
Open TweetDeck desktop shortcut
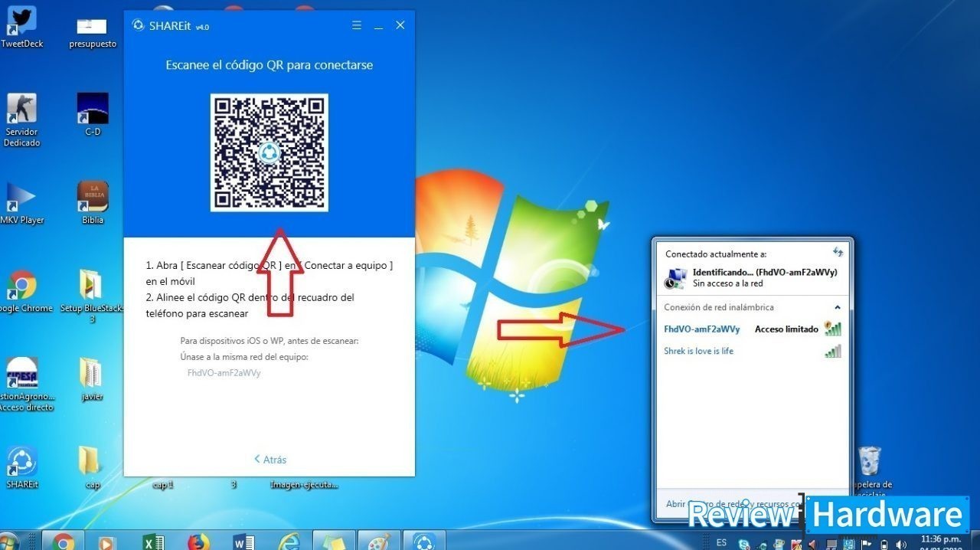coord(22,27)
